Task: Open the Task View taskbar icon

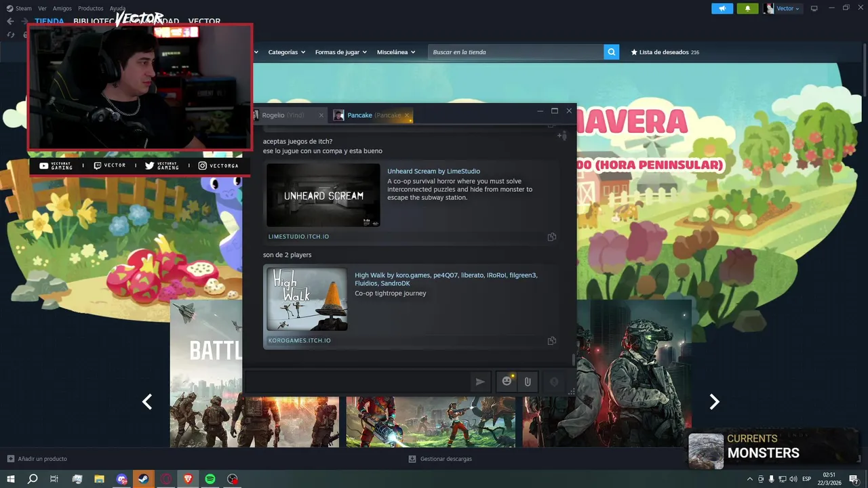Action: click(54, 479)
